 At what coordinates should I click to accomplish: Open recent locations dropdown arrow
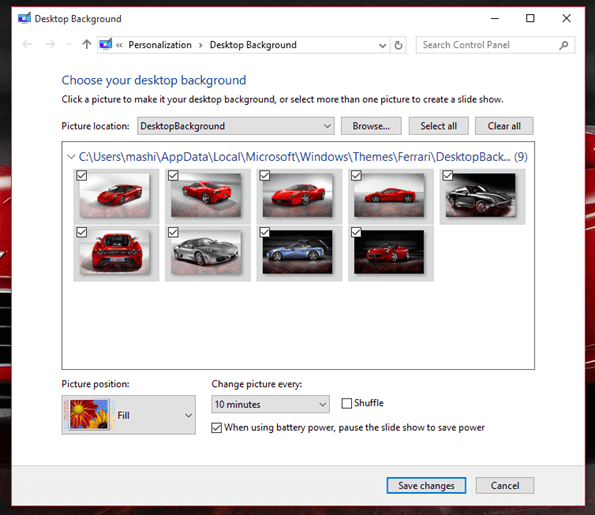click(69, 45)
